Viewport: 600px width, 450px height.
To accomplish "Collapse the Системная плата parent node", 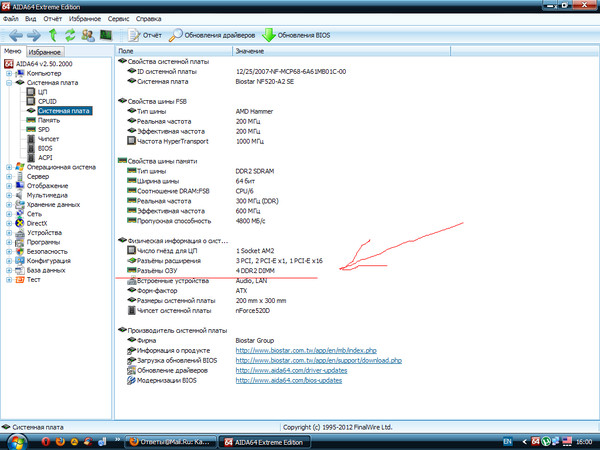I will pos(9,83).
